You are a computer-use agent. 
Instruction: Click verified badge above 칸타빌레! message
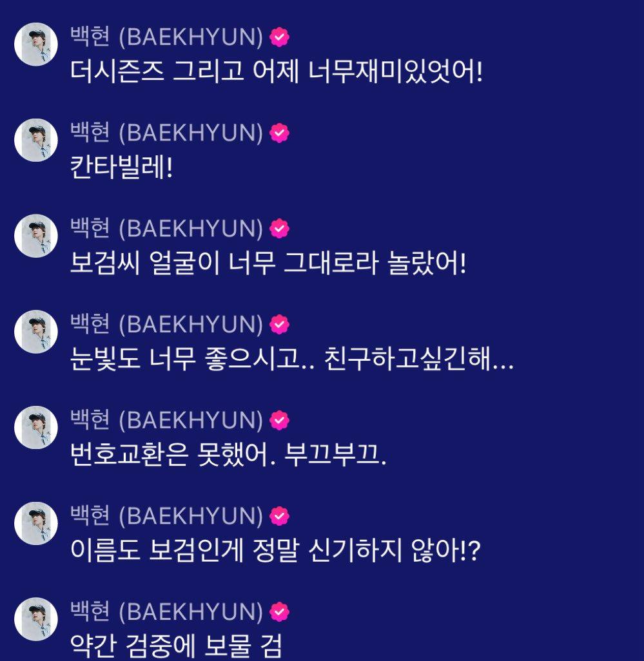(279, 133)
